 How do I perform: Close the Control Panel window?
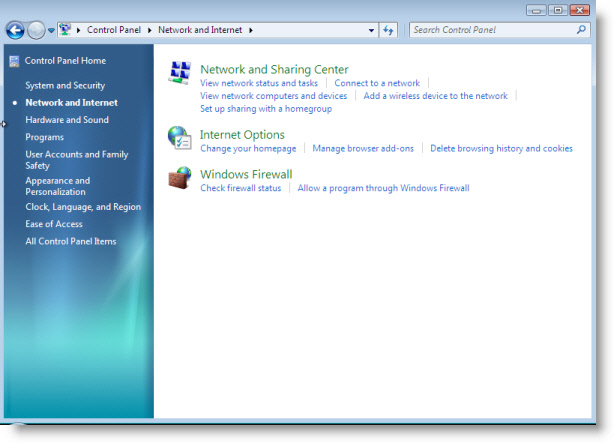click(580, 10)
